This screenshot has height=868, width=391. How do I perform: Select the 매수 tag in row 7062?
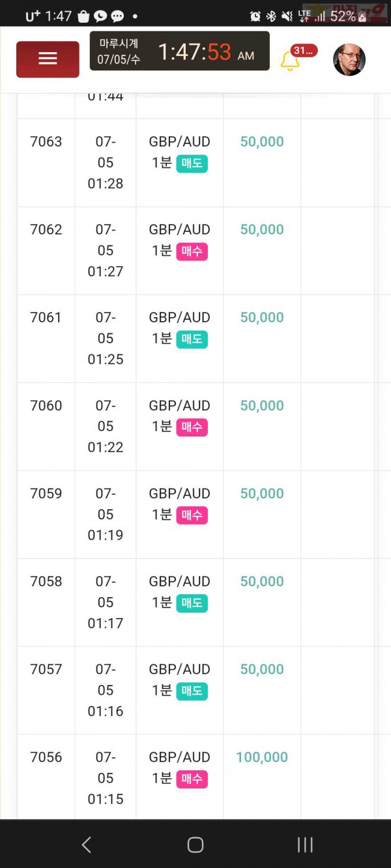[x=192, y=251]
